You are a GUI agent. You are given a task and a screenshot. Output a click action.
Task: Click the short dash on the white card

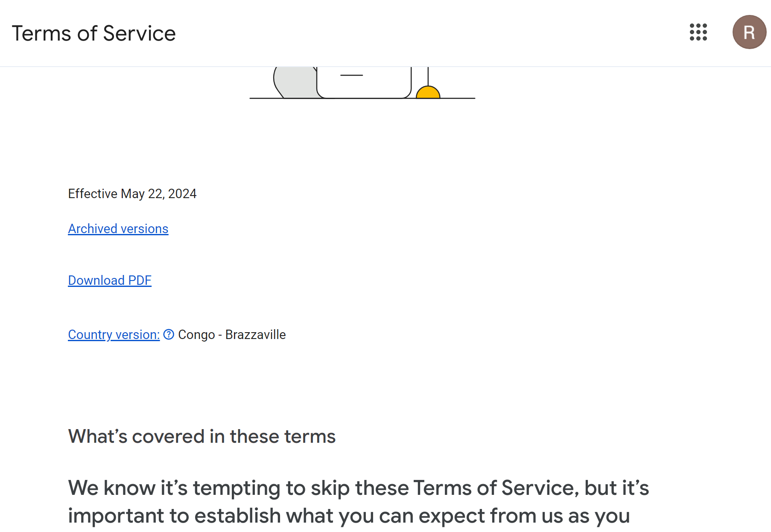pos(351,75)
